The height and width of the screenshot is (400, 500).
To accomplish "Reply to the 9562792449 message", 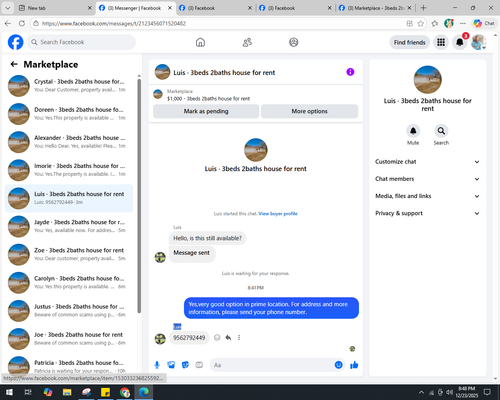I will click(228, 338).
